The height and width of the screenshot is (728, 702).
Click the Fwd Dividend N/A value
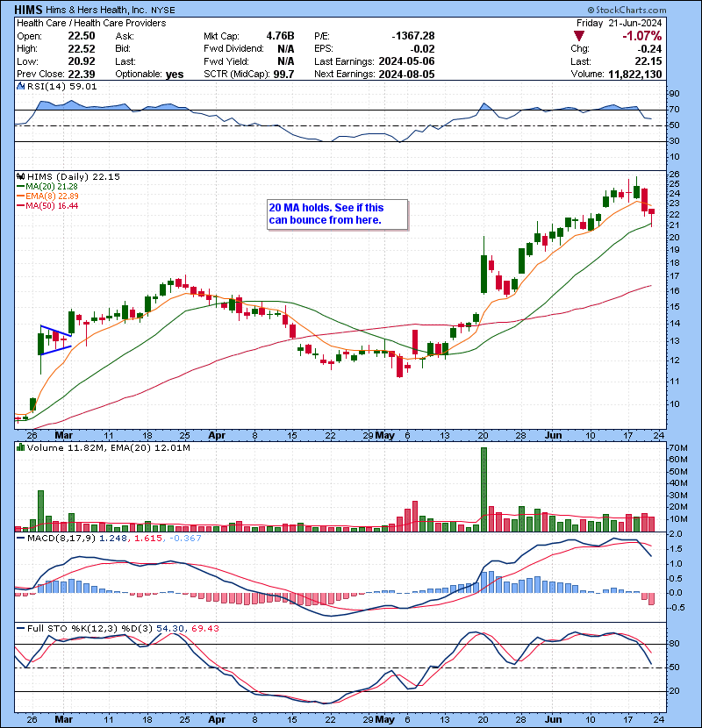pos(286,49)
